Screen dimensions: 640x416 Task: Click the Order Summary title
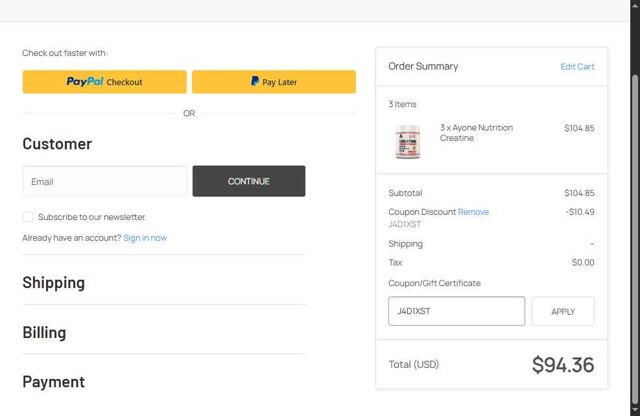point(423,66)
